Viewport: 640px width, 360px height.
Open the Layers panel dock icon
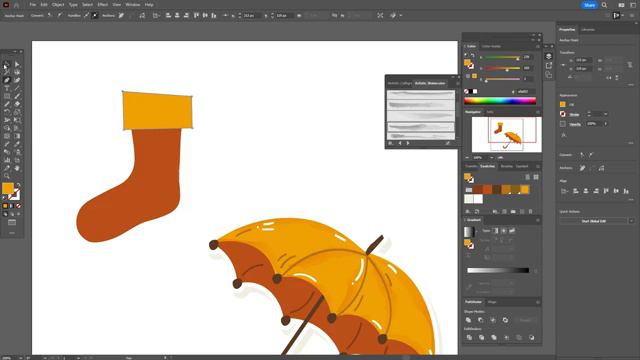click(x=549, y=56)
